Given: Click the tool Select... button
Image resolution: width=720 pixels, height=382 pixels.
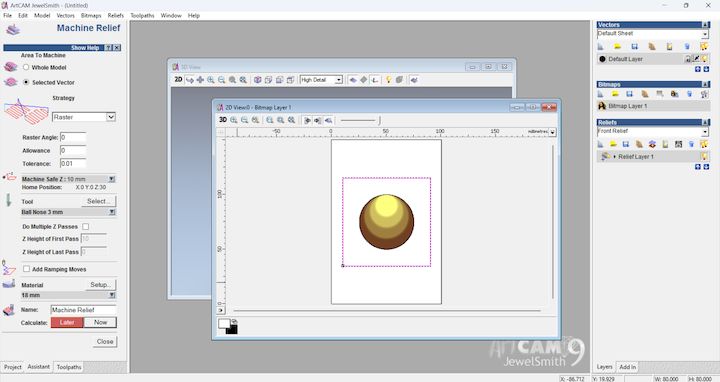Looking at the screenshot, I should click(x=98, y=201).
